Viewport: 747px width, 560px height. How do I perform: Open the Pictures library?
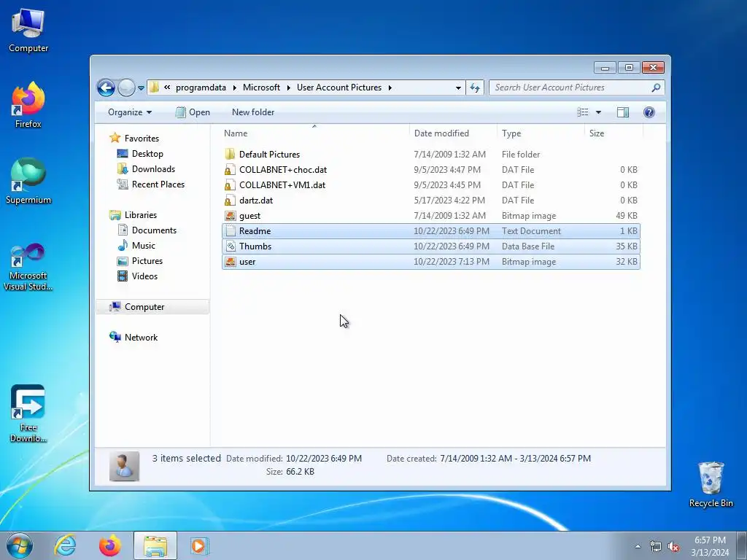(147, 261)
